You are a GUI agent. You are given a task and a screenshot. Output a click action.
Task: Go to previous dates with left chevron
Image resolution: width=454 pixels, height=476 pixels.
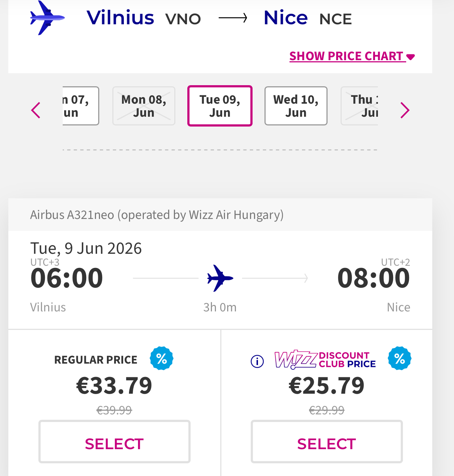[x=36, y=110]
